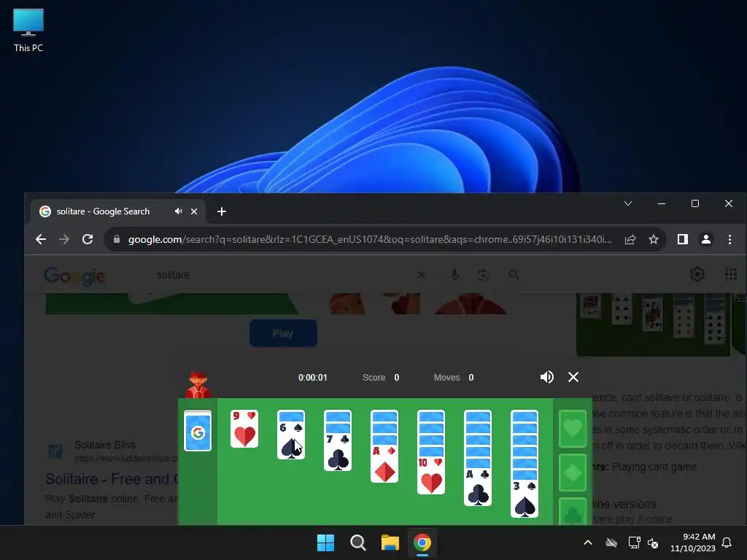Click the hearts foundation slot
Image resolution: width=747 pixels, height=560 pixels.
click(573, 429)
